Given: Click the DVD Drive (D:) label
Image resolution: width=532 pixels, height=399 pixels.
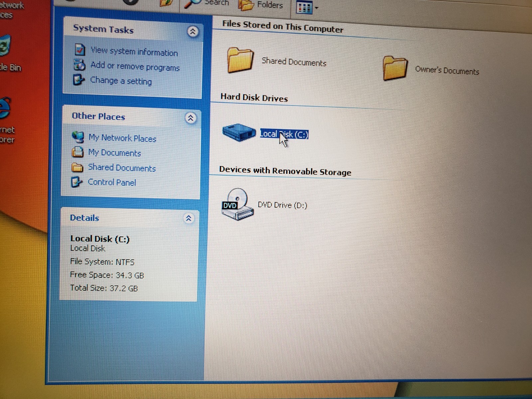Looking at the screenshot, I should click(282, 205).
